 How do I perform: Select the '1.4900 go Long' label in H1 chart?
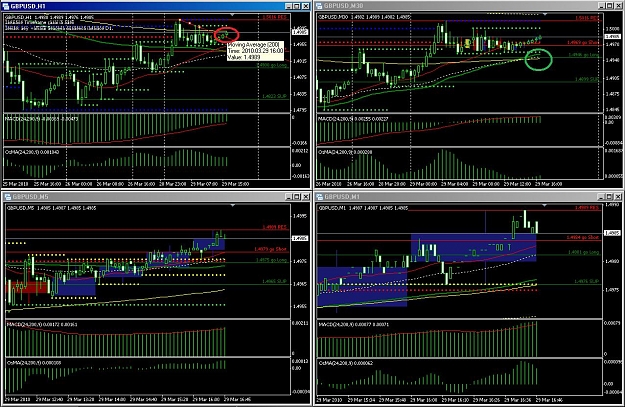pos(273,65)
